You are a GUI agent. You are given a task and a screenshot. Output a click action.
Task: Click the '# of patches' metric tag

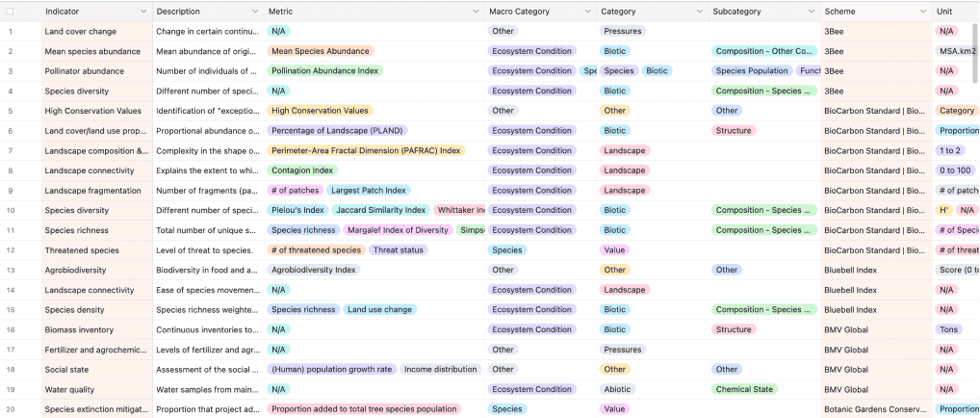(x=295, y=191)
